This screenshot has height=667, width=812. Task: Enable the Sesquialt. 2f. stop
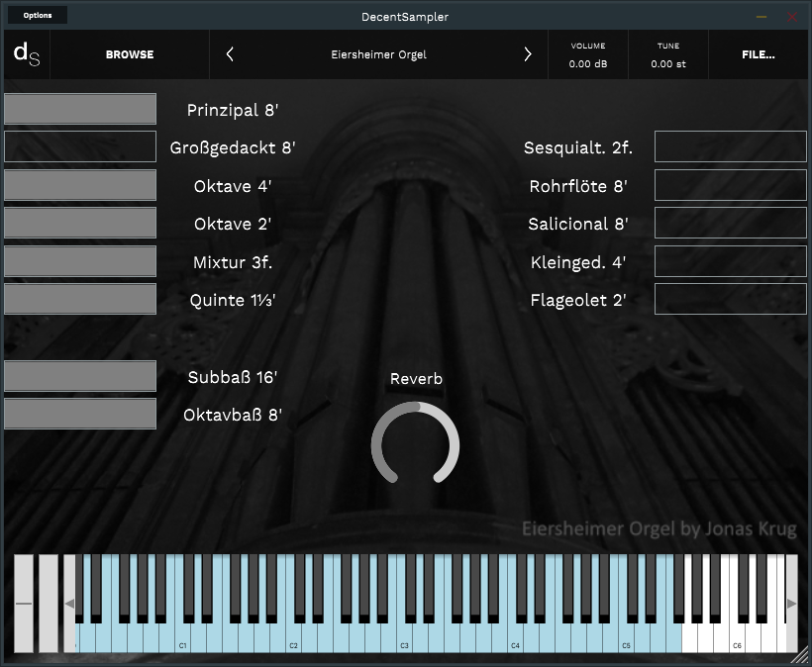(731, 146)
